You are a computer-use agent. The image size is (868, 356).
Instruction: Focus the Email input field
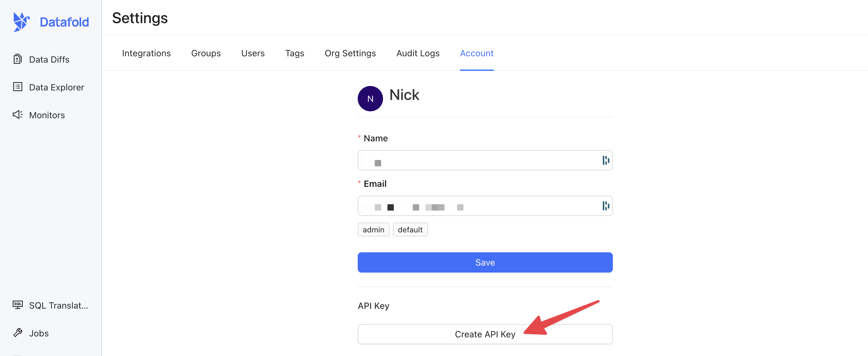(x=485, y=206)
